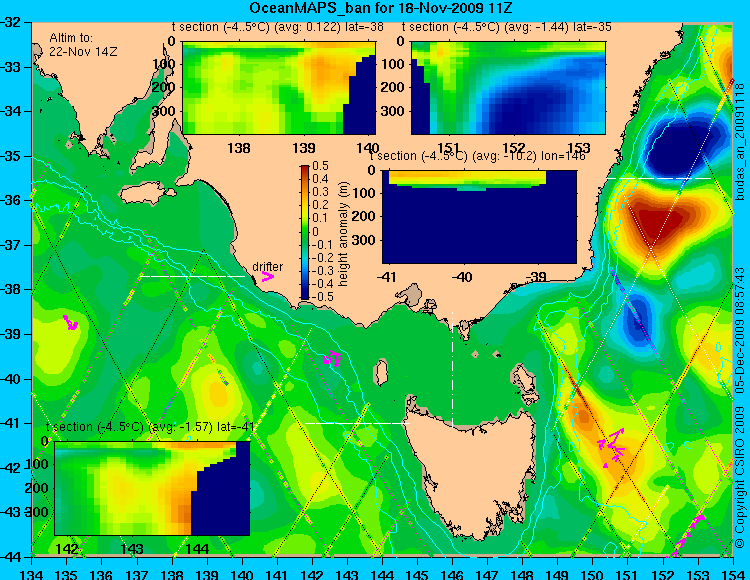Click the white dashed section line near the dark blue eddy
The image size is (750, 580).
point(659,178)
